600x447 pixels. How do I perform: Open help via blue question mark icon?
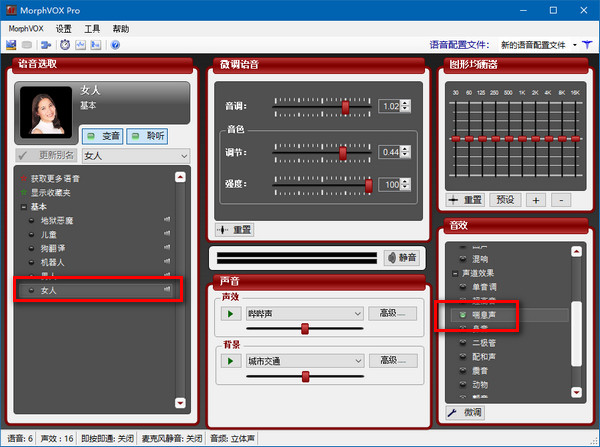click(115, 45)
